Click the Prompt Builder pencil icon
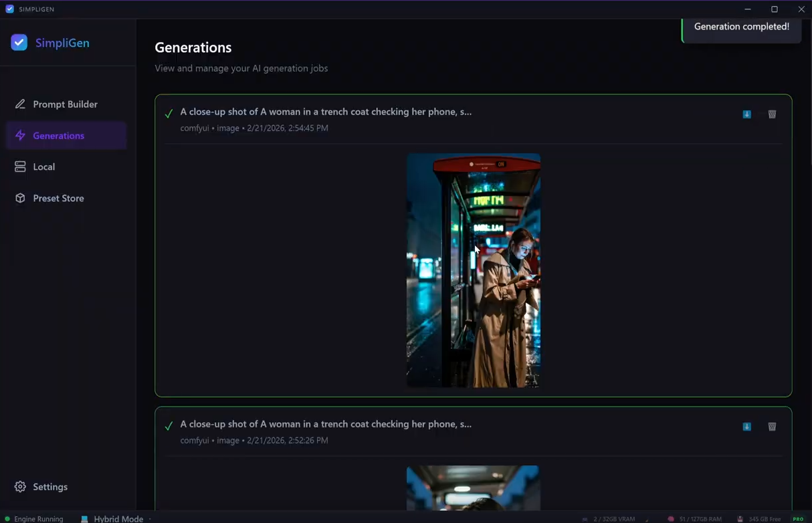The height and width of the screenshot is (523, 812). click(x=20, y=104)
